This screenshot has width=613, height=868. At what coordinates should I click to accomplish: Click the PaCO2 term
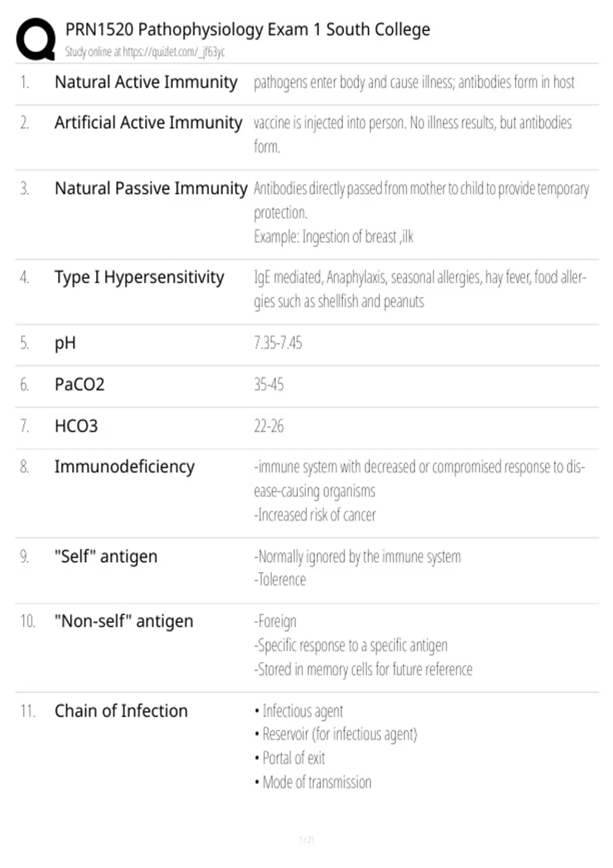coord(79,384)
